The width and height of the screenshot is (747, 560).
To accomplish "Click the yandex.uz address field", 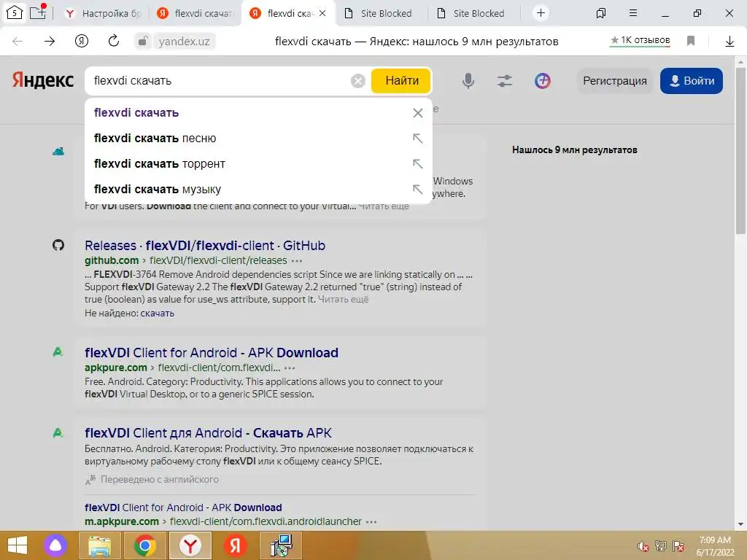I will click(184, 42).
